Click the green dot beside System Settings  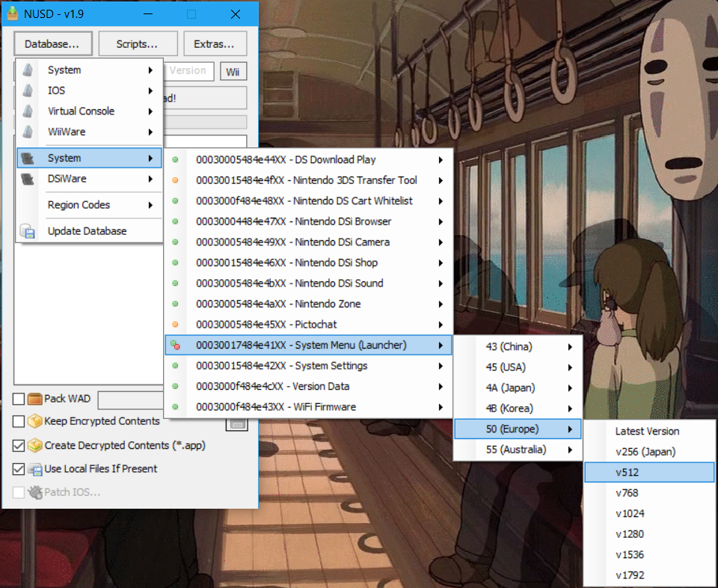[175, 366]
